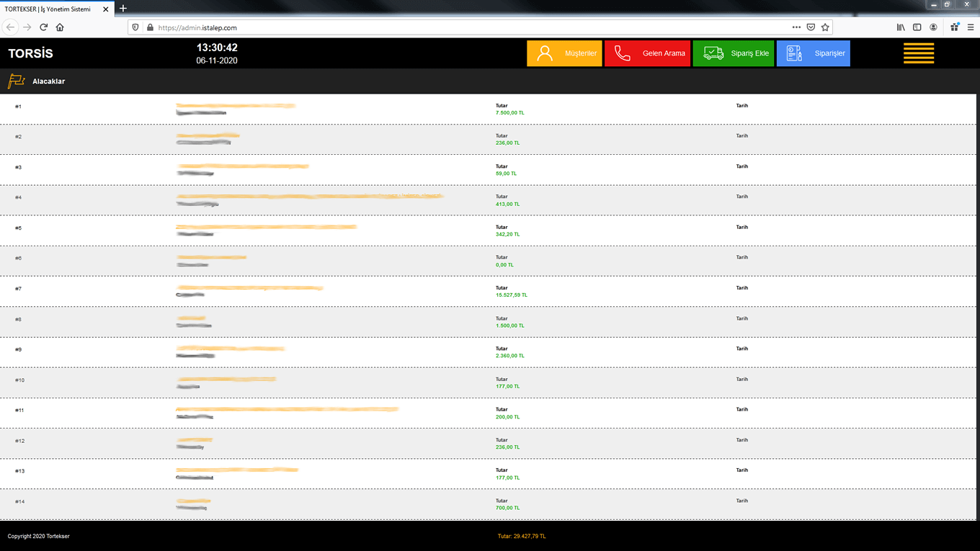Open the Firefox account icon
The width and height of the screenshot is (980, 551).
[x=933, y=27]
